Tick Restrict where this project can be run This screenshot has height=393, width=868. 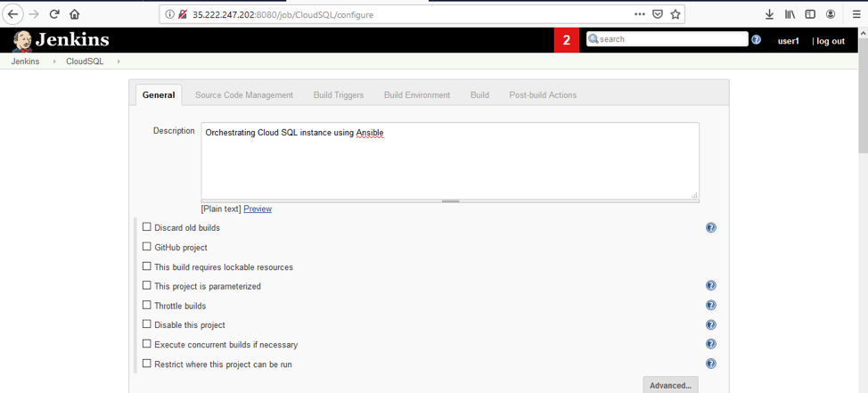pos(147,364)
